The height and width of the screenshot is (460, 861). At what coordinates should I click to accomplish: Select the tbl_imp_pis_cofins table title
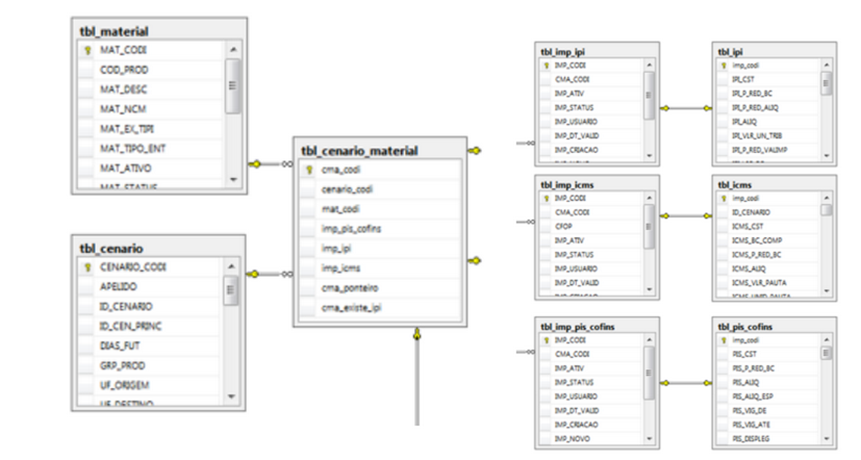point(577,327)
